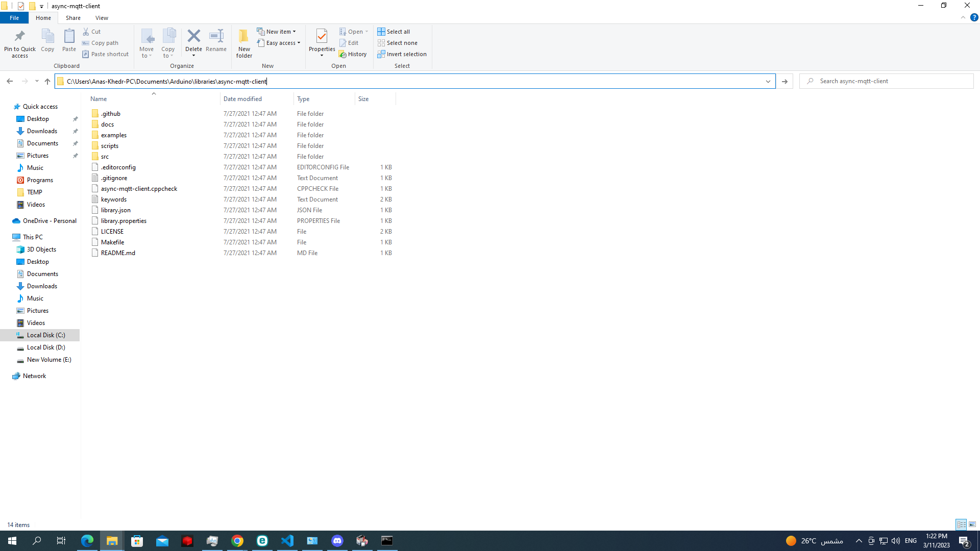Click Invert selection
This screenshot has height=551, width=980.
[402, 54]
